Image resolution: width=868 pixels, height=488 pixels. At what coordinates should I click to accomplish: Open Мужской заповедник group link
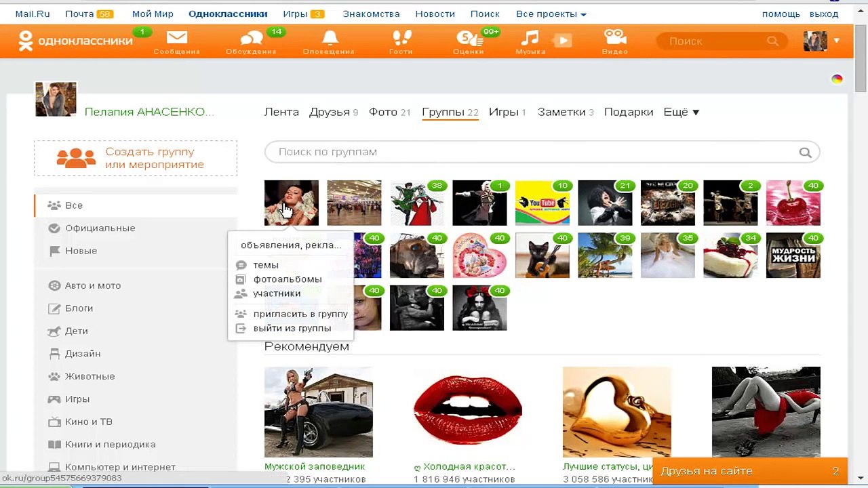coord(315,466)
